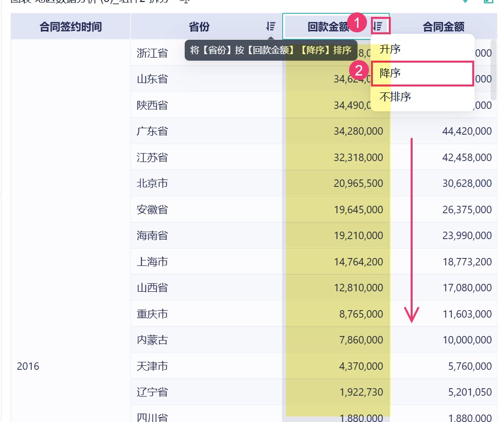Click the value 12,810,000
Screen dimensions: 504x422
point(358,288)
